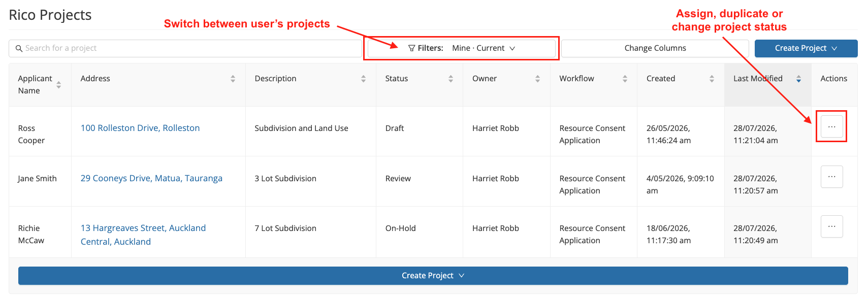The width and height of the screenshot is (868, 295).
Task: Open actions menu for Ross Cooper row
Action: click(x=831, y=126)
